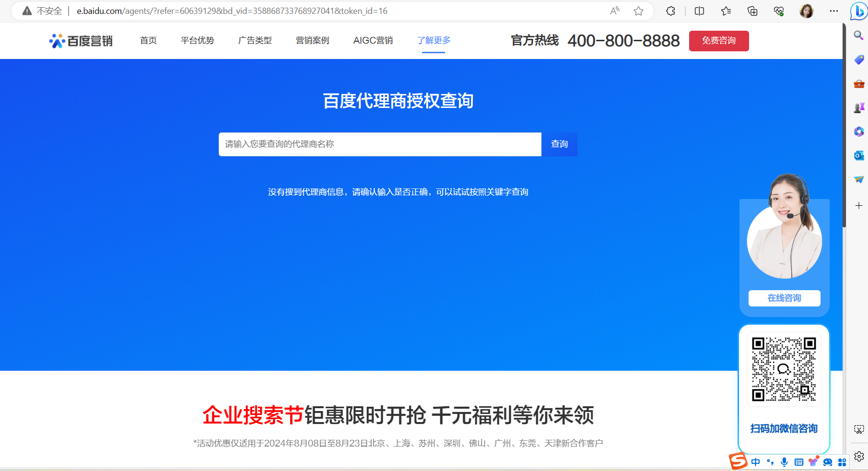This screenshot has width=868, height=471.
Task: Open the IME skin shirt icon
Action: tap(813, 462)
